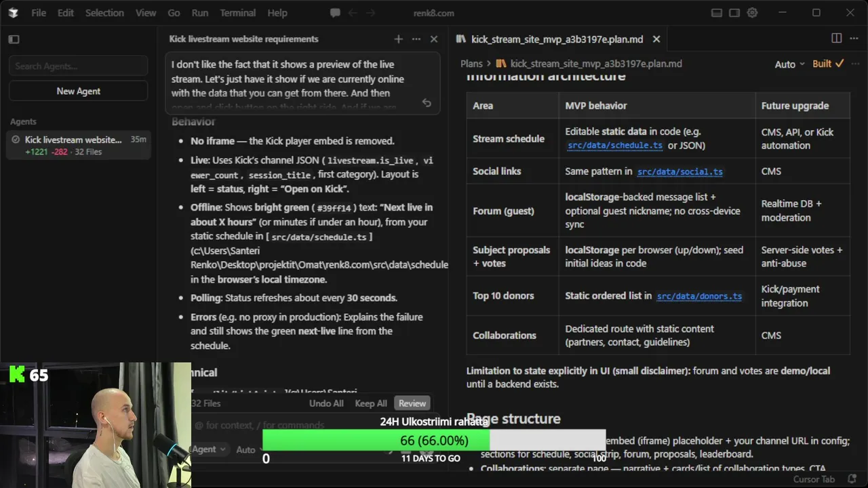Open the Agent mode dropdown in the chat input
Viewport: 868px width, 488px height.
(208, 449)
